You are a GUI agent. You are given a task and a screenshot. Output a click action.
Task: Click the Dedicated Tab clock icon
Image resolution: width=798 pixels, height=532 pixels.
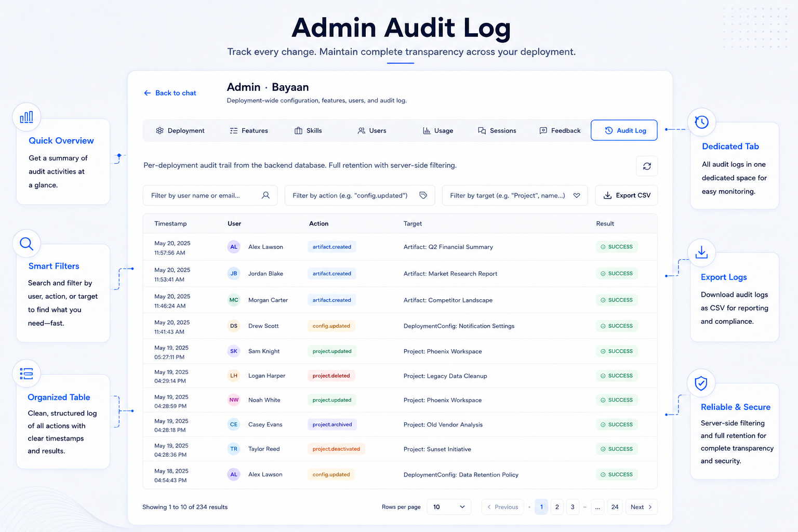click(x=701, y=122)
